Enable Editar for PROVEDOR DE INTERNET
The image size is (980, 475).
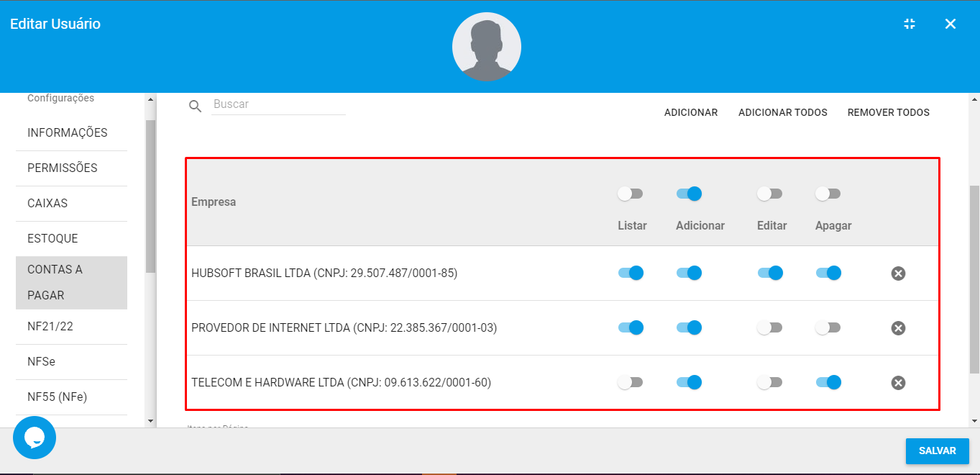coord(769,327)
